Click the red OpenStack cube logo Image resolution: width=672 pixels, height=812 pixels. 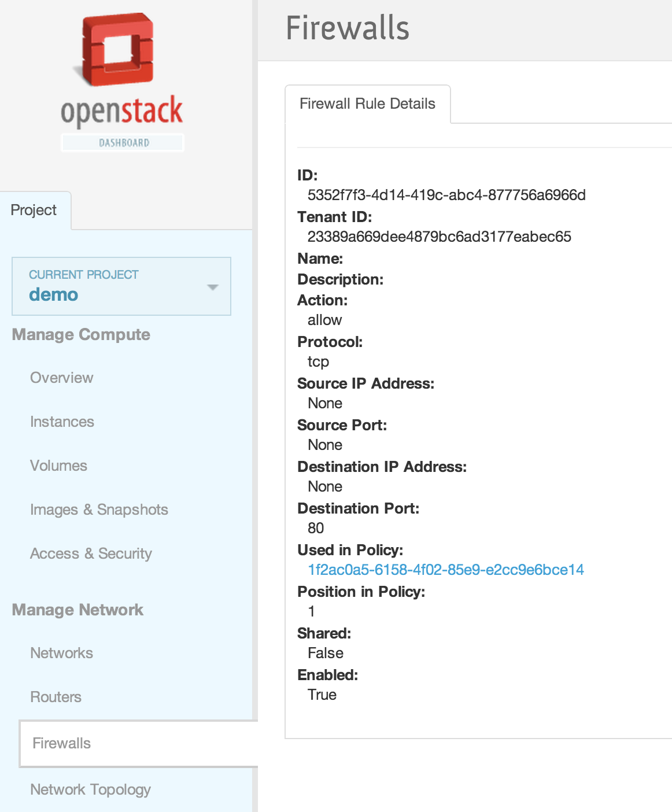118,50
